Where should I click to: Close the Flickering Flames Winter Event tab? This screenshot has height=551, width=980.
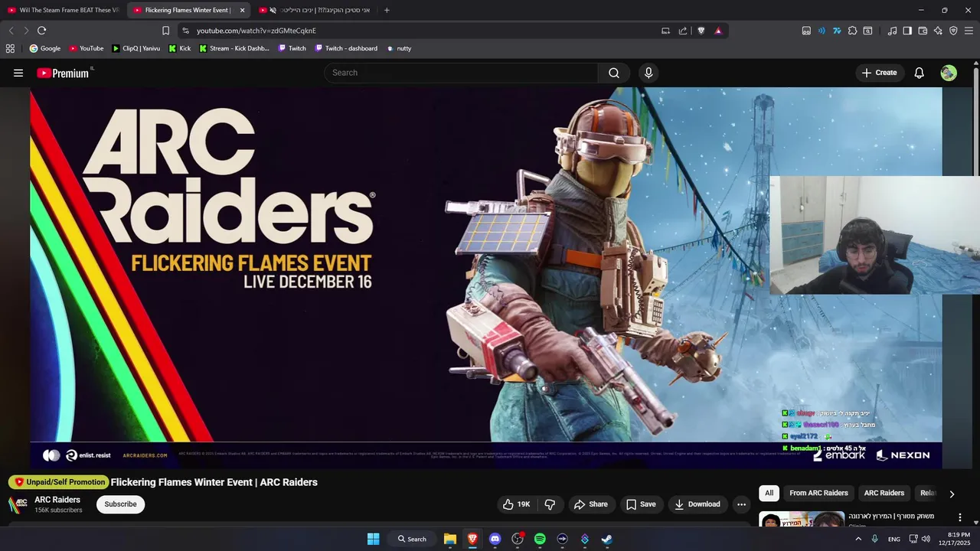242,10
